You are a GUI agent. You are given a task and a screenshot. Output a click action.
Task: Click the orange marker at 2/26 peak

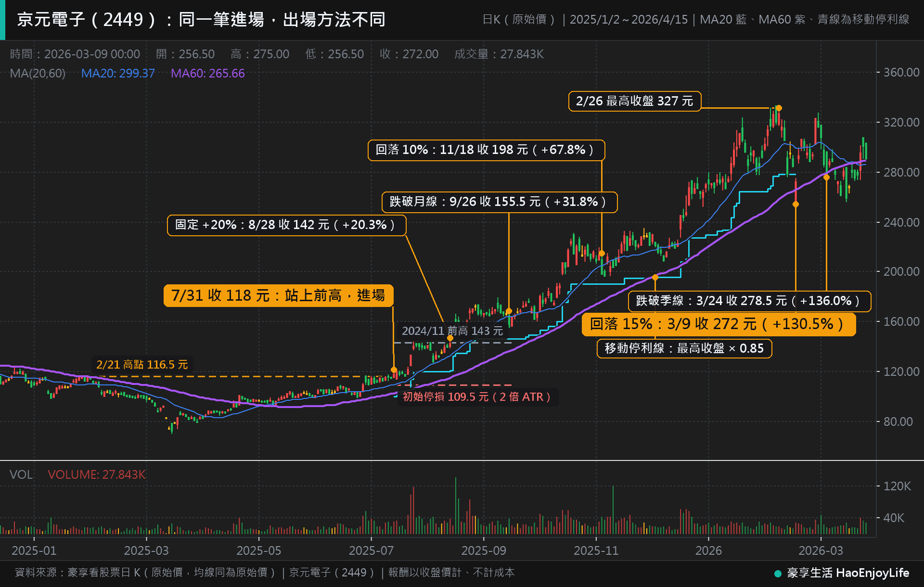tap(779, 108)
